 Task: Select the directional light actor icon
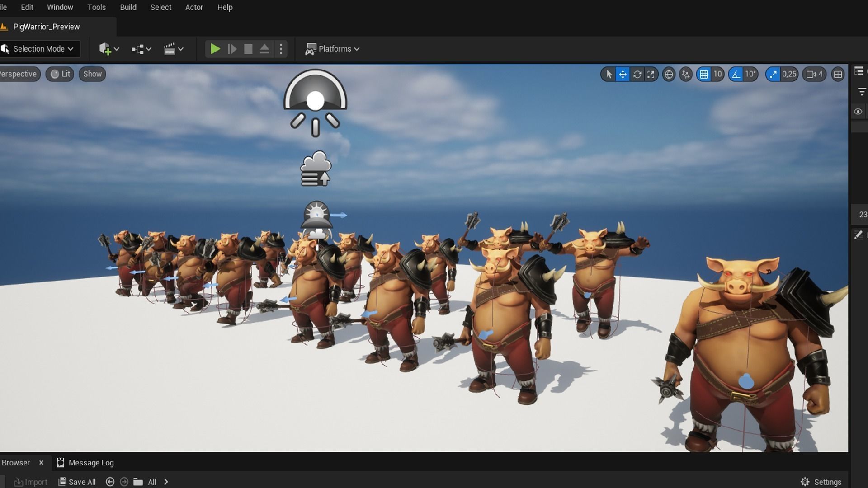tap(315, 103)
